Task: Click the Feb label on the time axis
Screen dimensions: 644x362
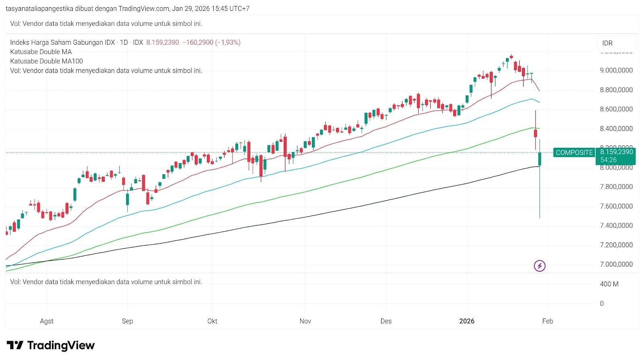Action: click(547, 321)
